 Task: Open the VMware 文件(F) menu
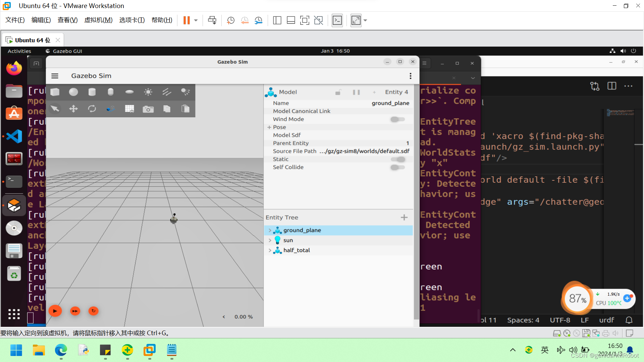coord(15,20)
